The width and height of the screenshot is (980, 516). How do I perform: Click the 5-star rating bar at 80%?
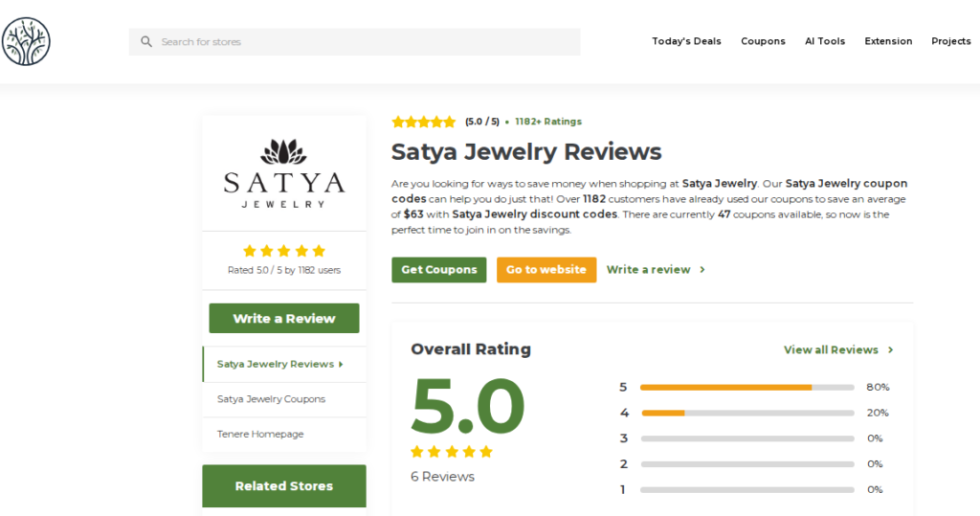point(746,387)
